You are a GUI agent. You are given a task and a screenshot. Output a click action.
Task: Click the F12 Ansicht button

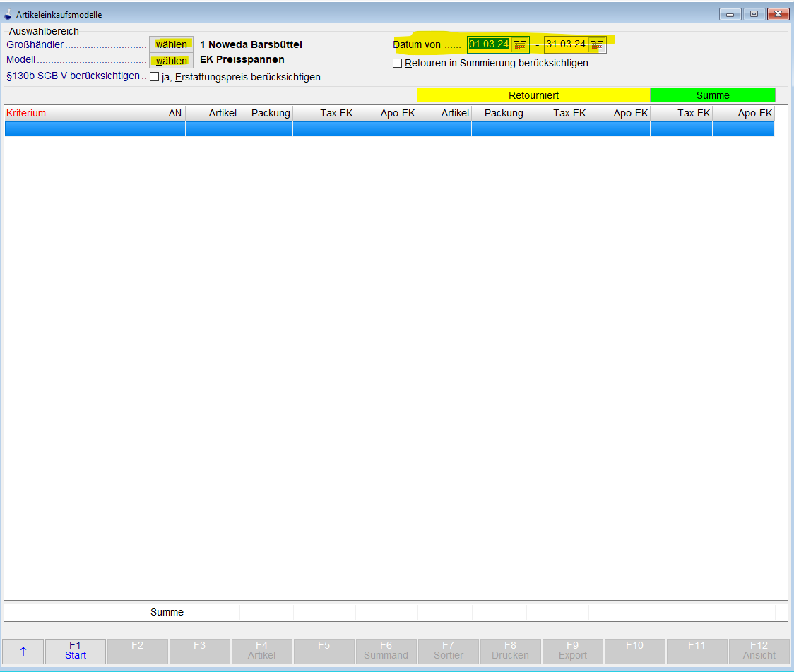(759, 652)
